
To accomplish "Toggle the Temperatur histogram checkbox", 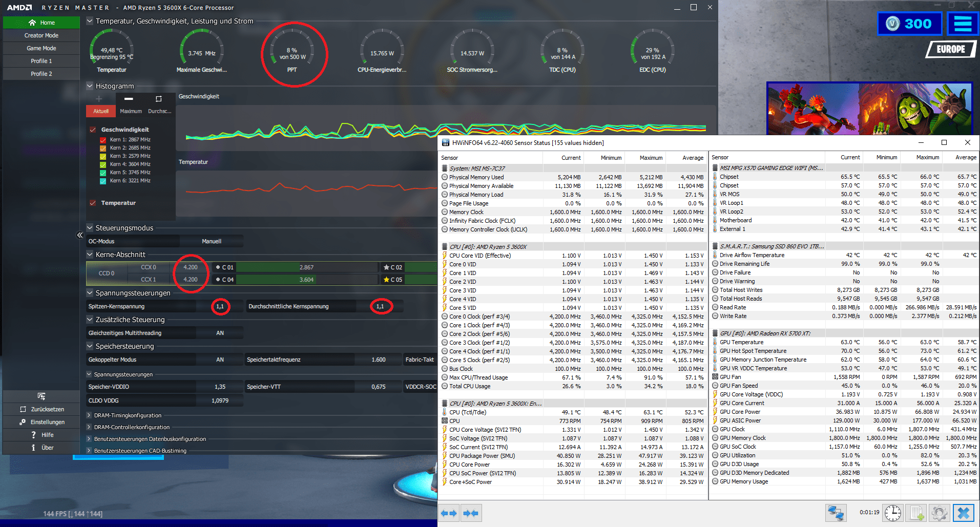I will coord(93,203).
